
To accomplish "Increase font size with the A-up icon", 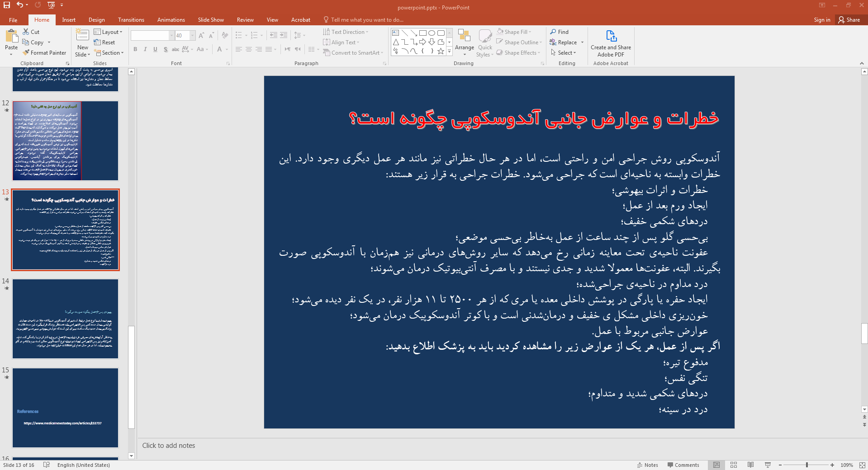I will [201, 35].
